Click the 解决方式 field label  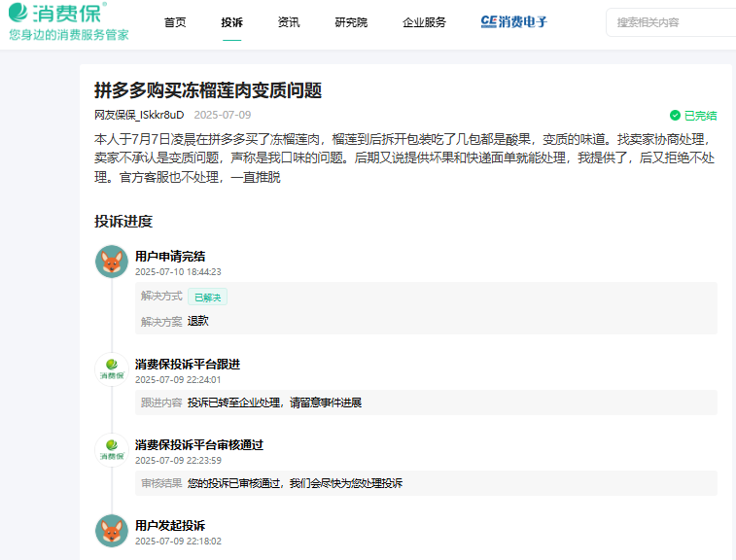161,297
